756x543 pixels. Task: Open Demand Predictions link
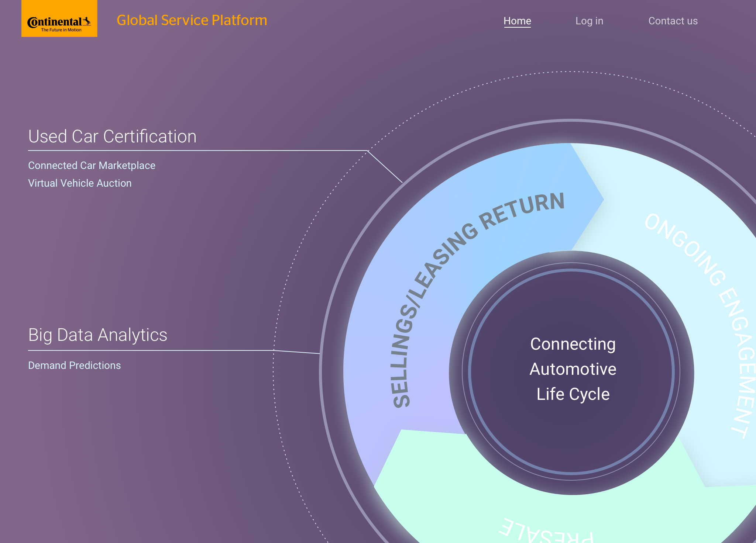point(75,365)
